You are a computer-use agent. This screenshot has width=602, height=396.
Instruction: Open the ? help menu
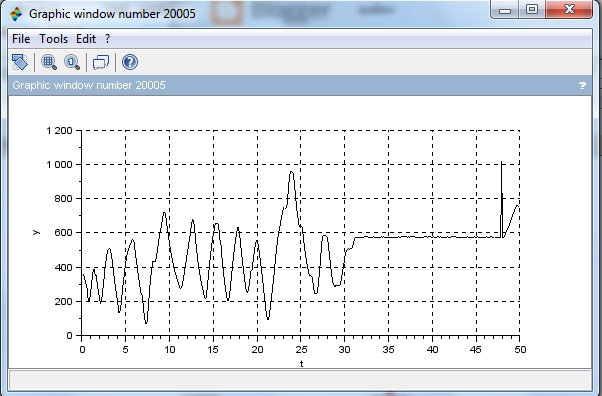(x=108, y=39)
